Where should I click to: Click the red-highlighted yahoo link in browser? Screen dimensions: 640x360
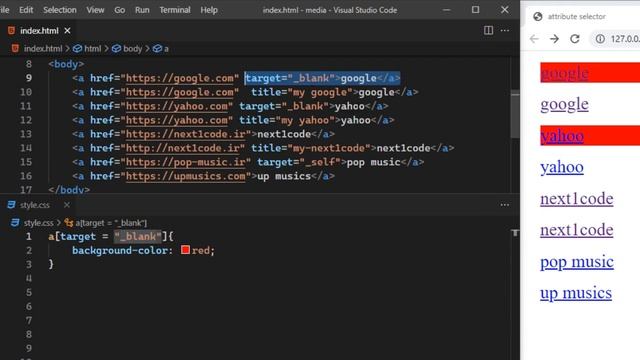point(562,136)
